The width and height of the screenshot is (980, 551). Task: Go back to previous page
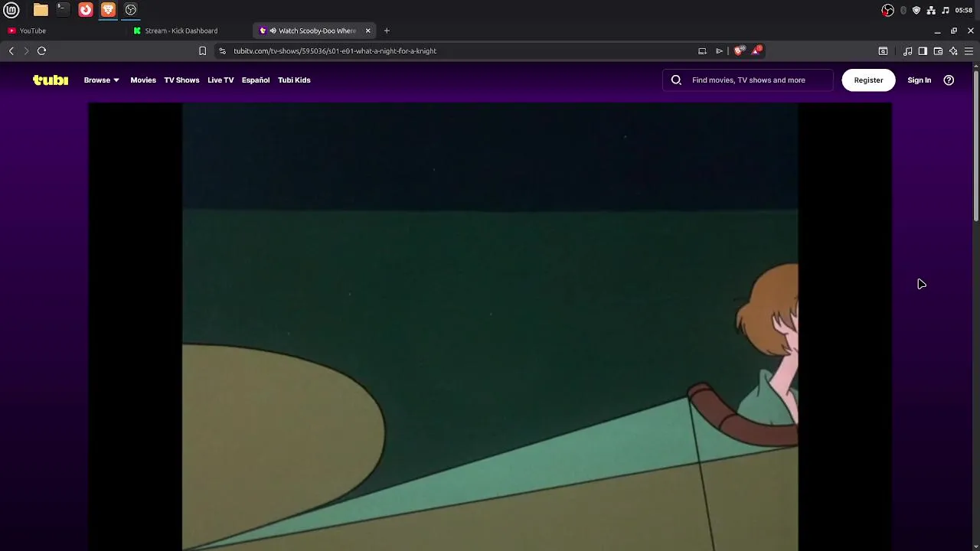(11, 51)
